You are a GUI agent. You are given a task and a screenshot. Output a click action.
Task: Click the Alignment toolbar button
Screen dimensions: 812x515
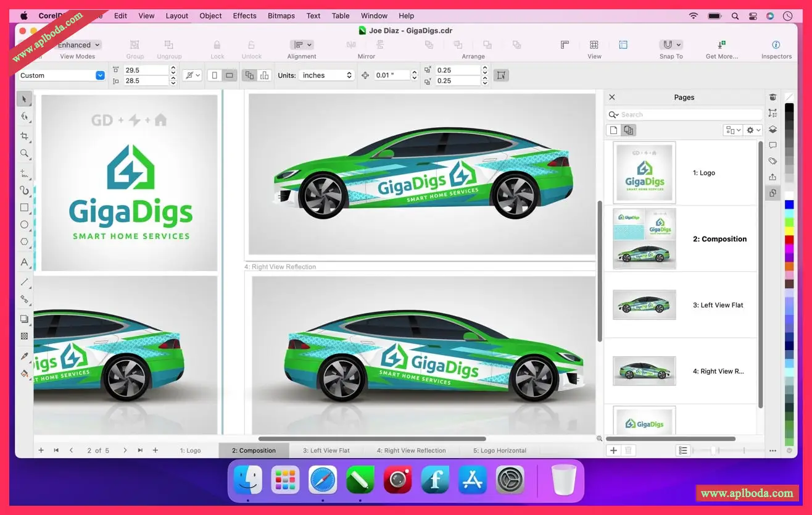[x=302, y=45]
